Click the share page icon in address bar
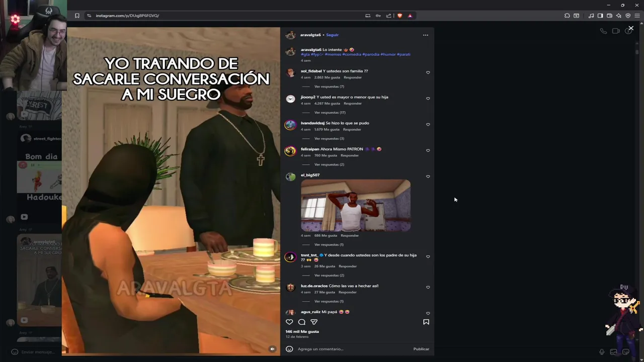The width and height of the screenshot is (644, 362). [x=388, y=16]
